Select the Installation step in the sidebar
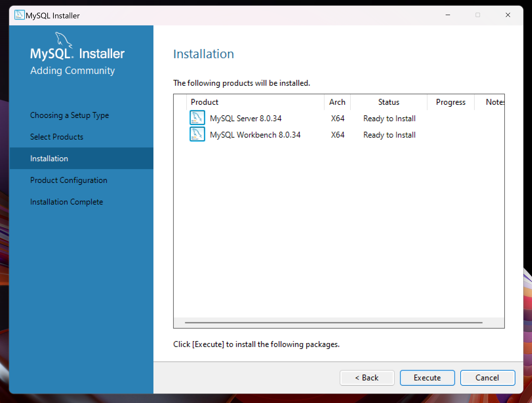The width and height of the screenshot is (532, 403). (49, 158)
